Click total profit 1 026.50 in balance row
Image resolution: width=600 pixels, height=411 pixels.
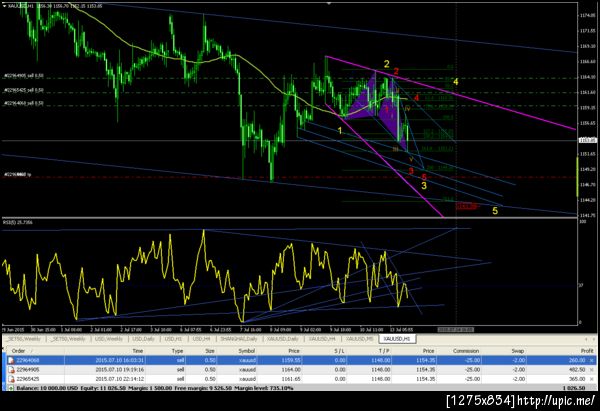(574, 388)
